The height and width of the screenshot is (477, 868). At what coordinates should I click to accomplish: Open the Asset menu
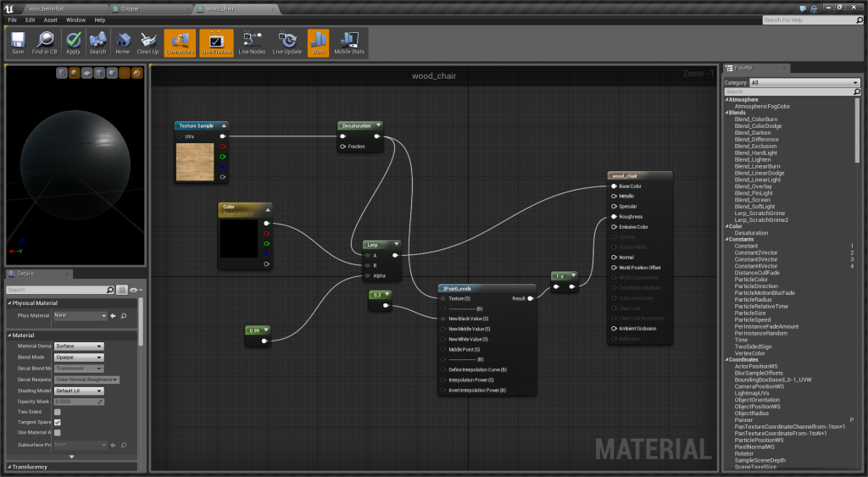click(x=51, y=19)
